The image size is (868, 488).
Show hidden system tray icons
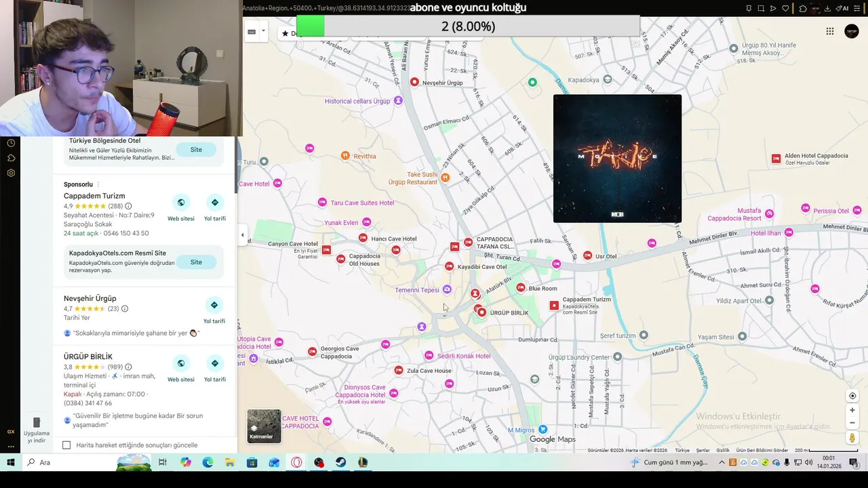click(722, 462)
